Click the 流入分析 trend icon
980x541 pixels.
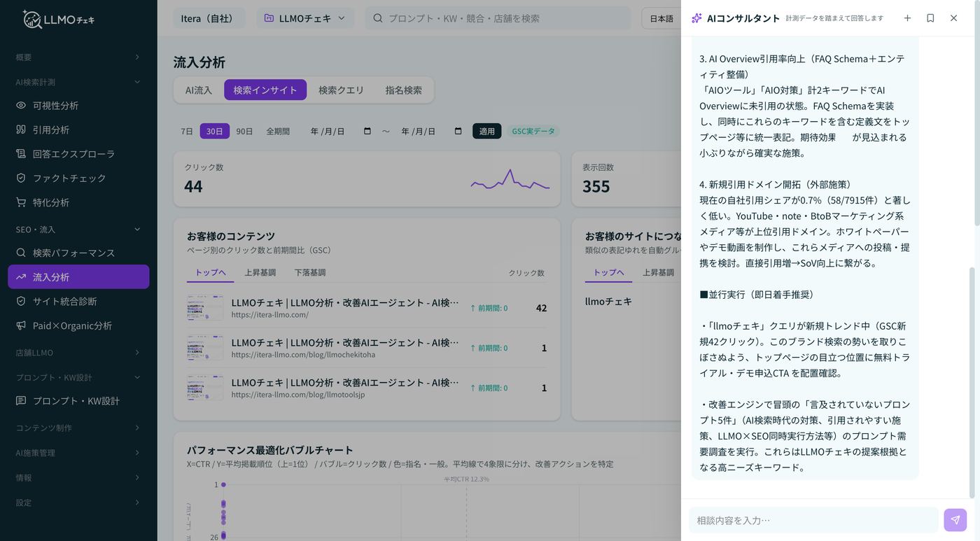(x=21, y=277)
